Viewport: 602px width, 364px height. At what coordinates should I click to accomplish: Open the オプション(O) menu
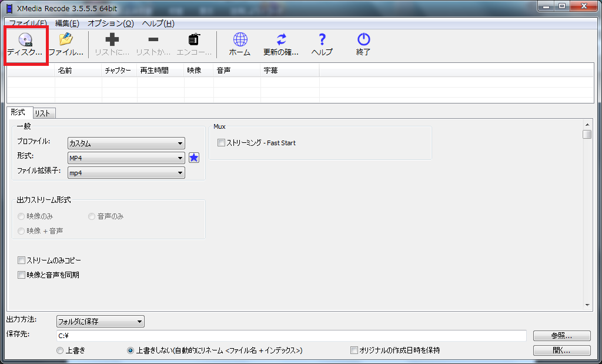pos(111,24)
